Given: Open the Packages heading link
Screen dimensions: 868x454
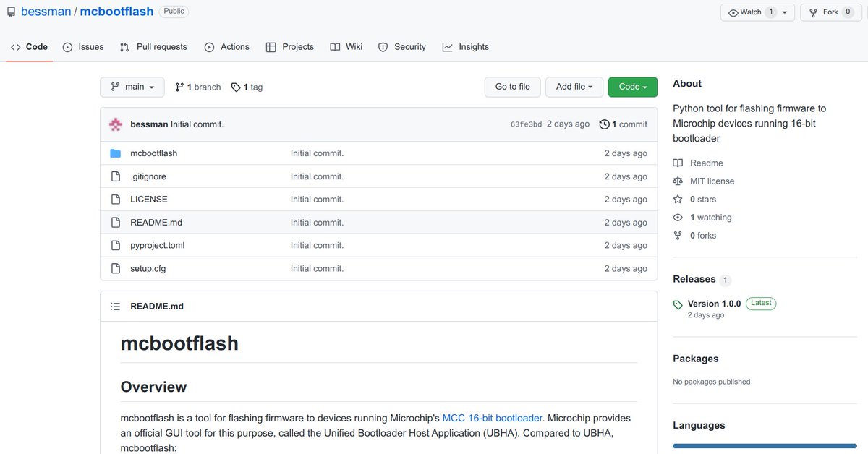Looking at the screenshot, I should 696,359.
